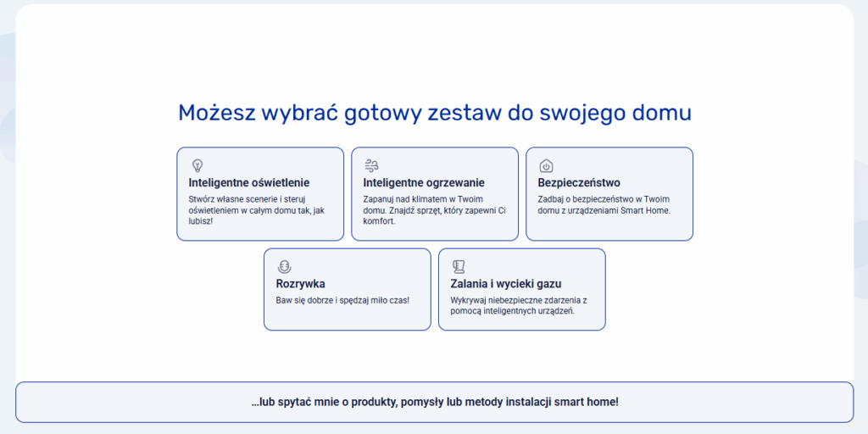Select the Zalania i wycieki gazu title
868x434 pixels.
[507, 284]
